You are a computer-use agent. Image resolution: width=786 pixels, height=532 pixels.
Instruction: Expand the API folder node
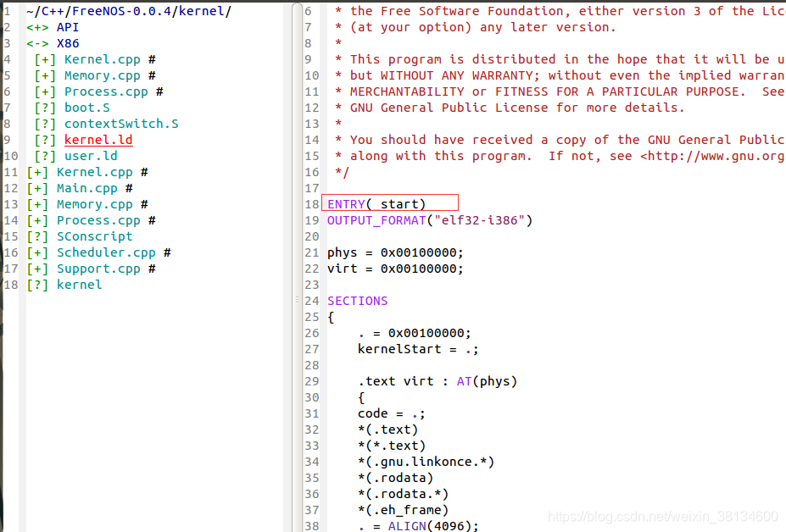pyautogui.click(x=37, y=28)
